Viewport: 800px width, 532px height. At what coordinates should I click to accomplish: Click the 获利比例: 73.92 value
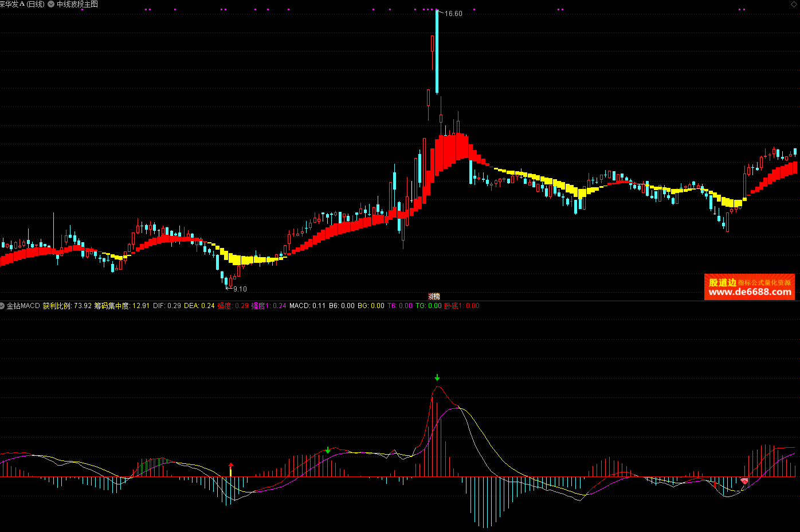[67, 306]
